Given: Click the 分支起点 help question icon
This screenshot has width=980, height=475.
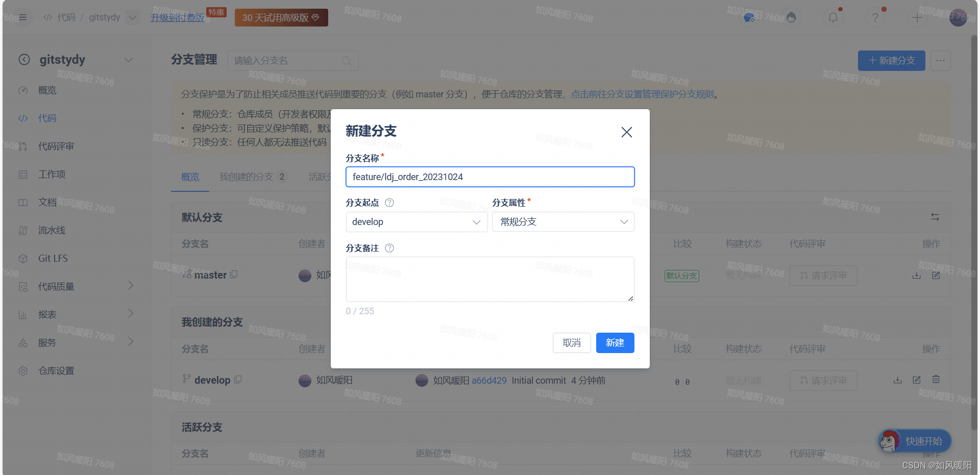Looking at the screenshot, I should (x=389, y=203).
